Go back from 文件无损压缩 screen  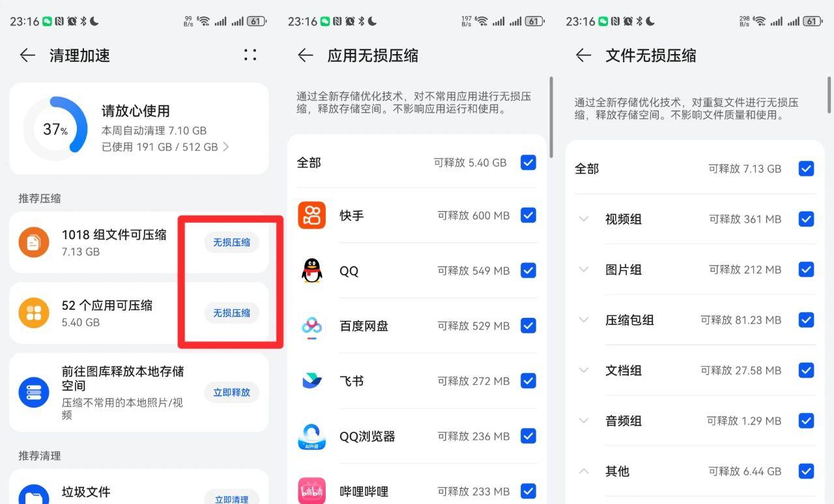coord(583,55)
